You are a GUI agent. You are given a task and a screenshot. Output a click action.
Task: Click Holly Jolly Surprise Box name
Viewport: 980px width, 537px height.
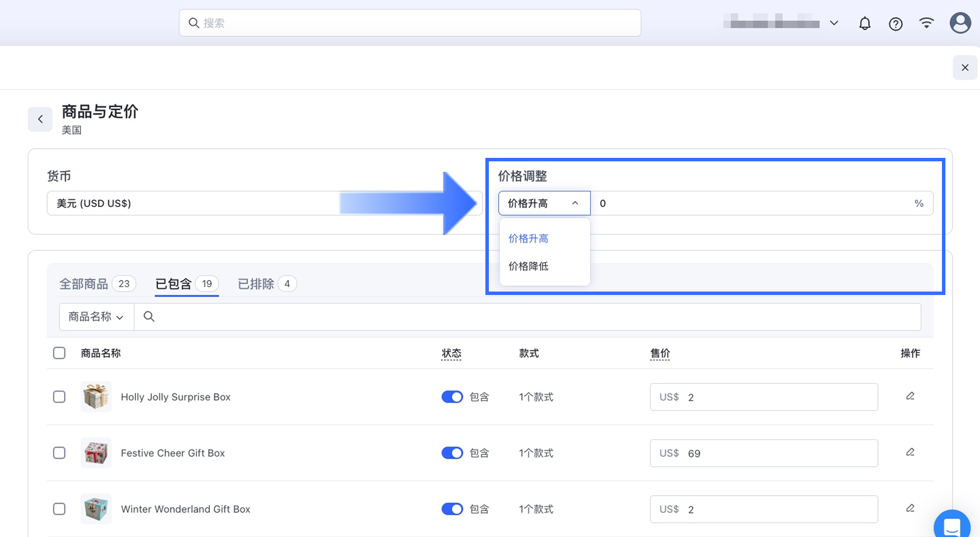click(176, 397)
